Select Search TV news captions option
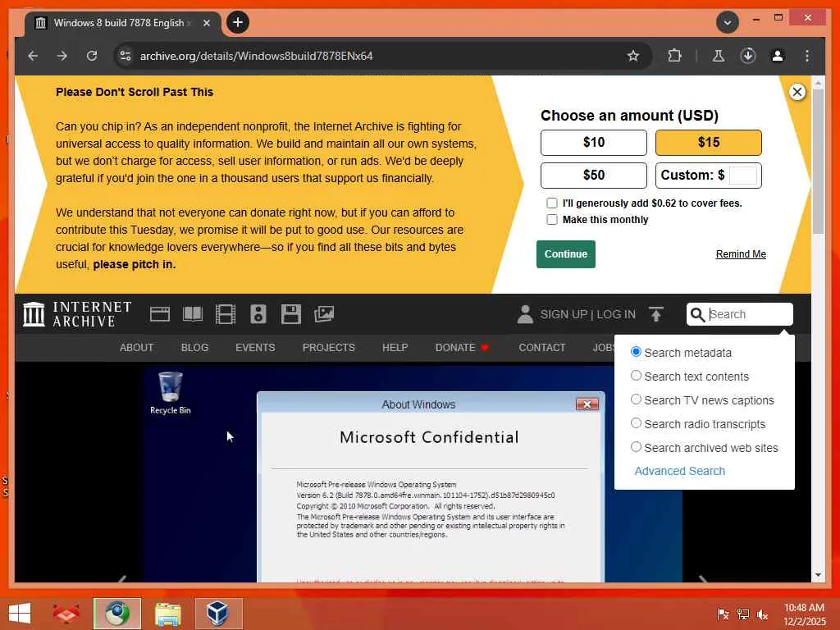840x630 pixels. click(636, 399)
